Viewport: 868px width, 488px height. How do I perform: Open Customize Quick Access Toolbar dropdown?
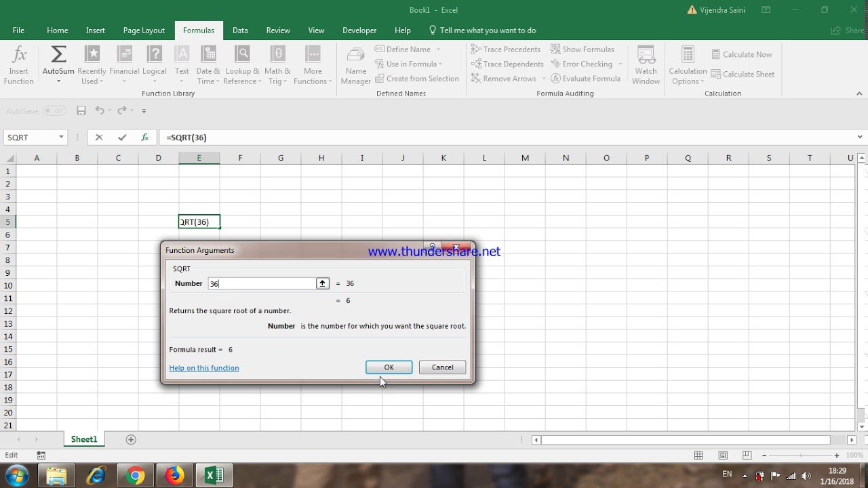[x=144, y=110]
